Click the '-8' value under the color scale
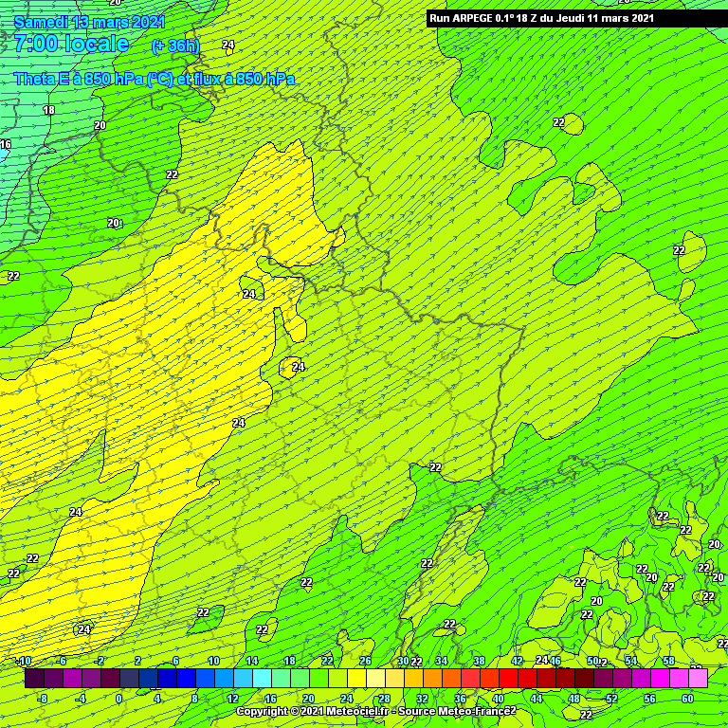Screen dimensions: 728x728 pyautogui.click(x=42, y=699)
